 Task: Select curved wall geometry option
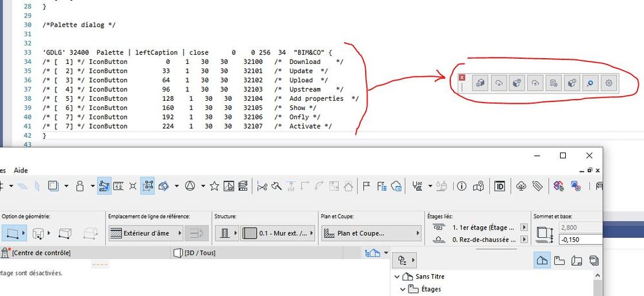tap(38, 233)
